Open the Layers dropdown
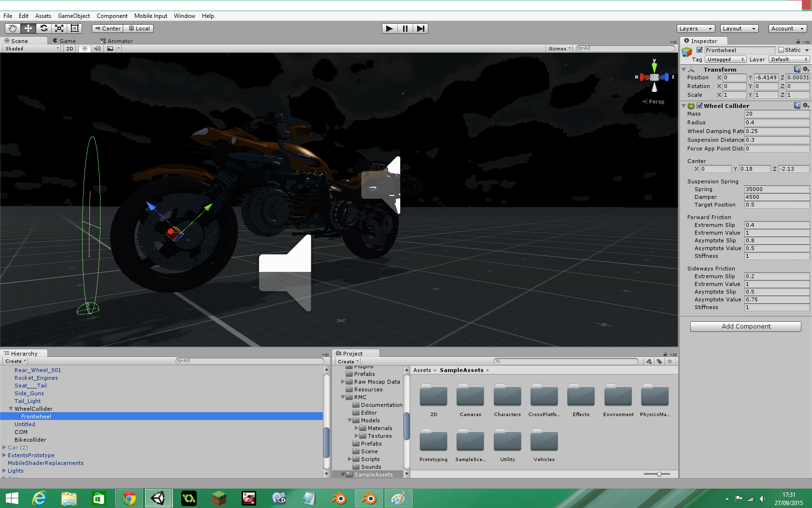 click(695, 29)
